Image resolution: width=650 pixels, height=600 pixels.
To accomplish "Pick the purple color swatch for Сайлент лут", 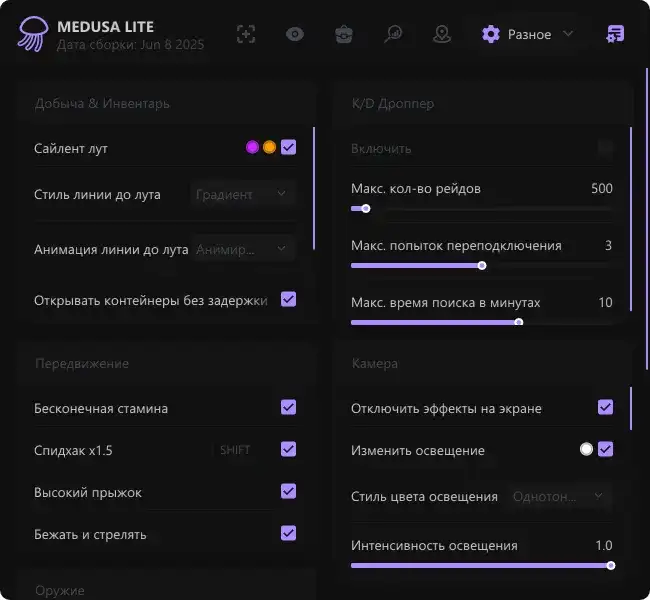I will 252,147.
